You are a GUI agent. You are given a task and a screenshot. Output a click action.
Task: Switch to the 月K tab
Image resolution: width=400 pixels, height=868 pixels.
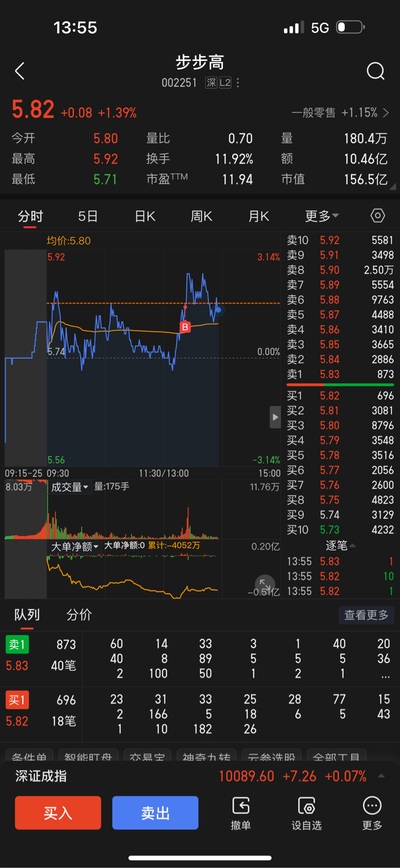pos(258,216)
